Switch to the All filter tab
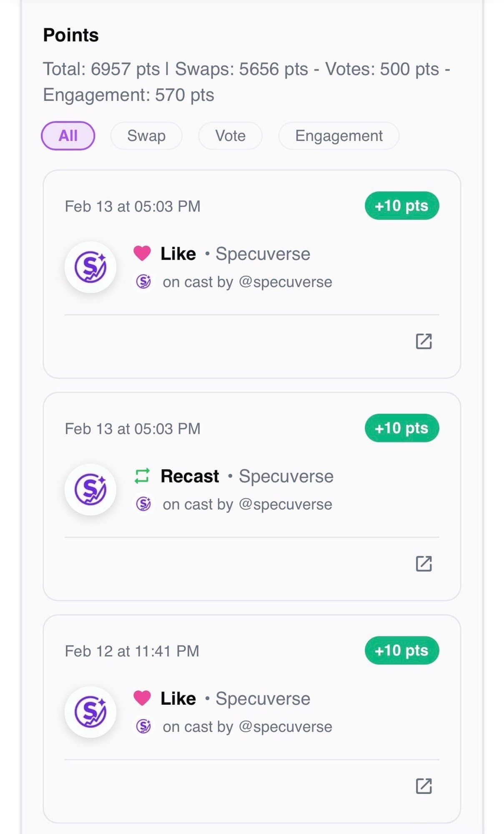The image size is (504, 834). point(68,136)
